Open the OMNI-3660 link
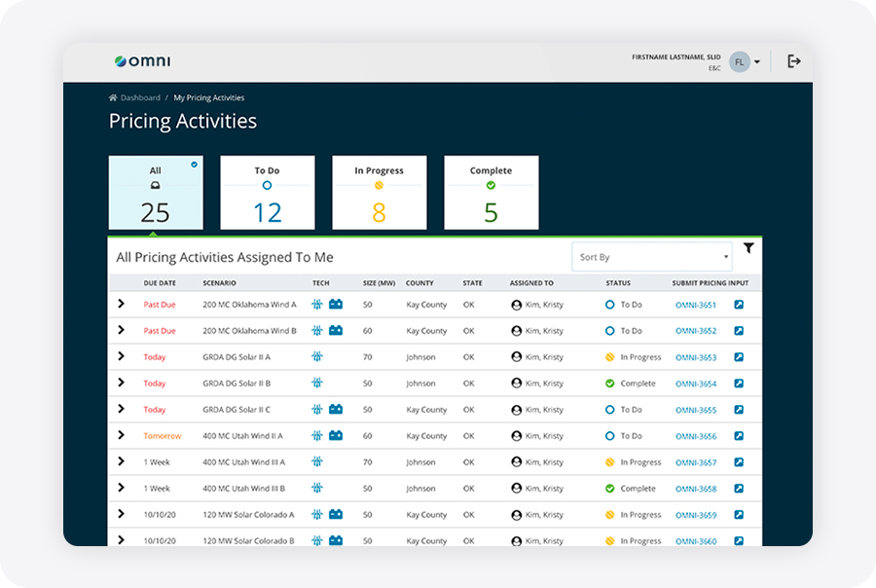 pos(696,541)
